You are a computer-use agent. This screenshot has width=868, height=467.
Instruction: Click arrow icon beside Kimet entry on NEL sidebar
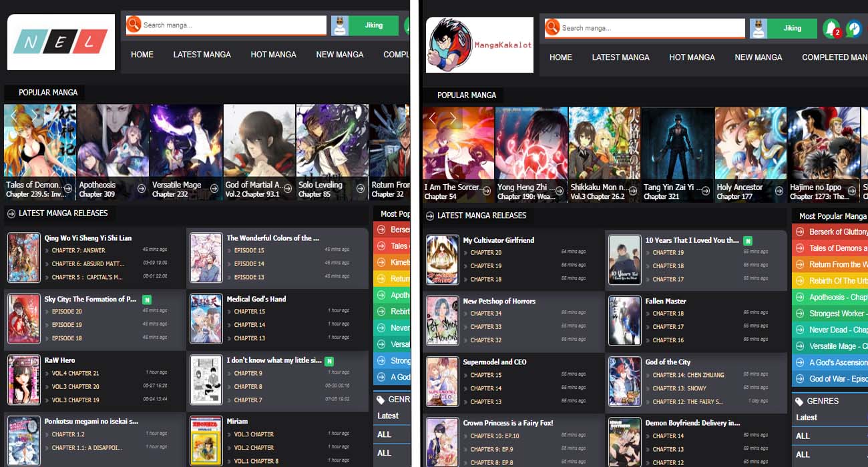pyautogui.click(x=381, y=262)
